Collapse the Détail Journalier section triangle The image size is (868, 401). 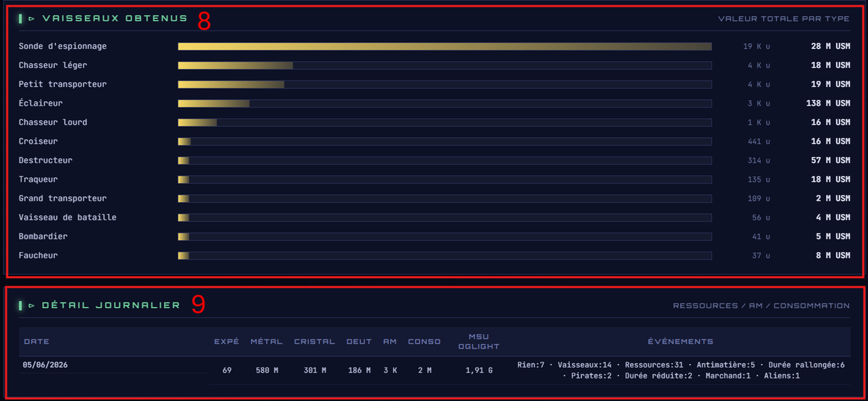tap(31, 305)
